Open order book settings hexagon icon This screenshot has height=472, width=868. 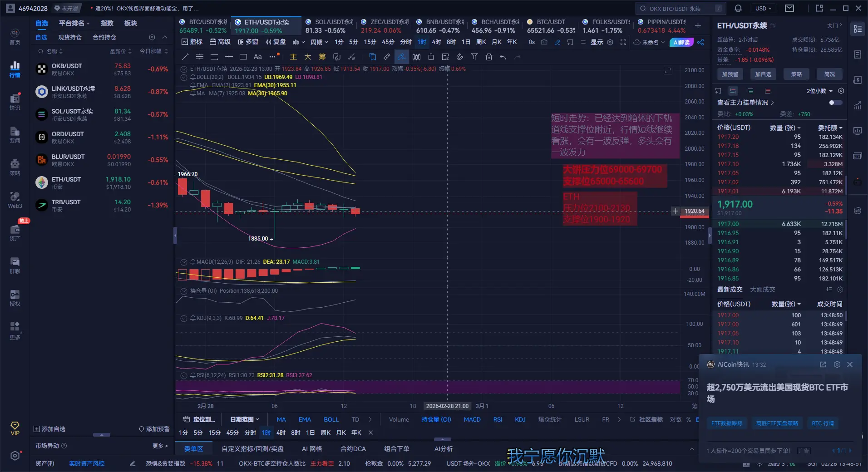coord(841,91)
